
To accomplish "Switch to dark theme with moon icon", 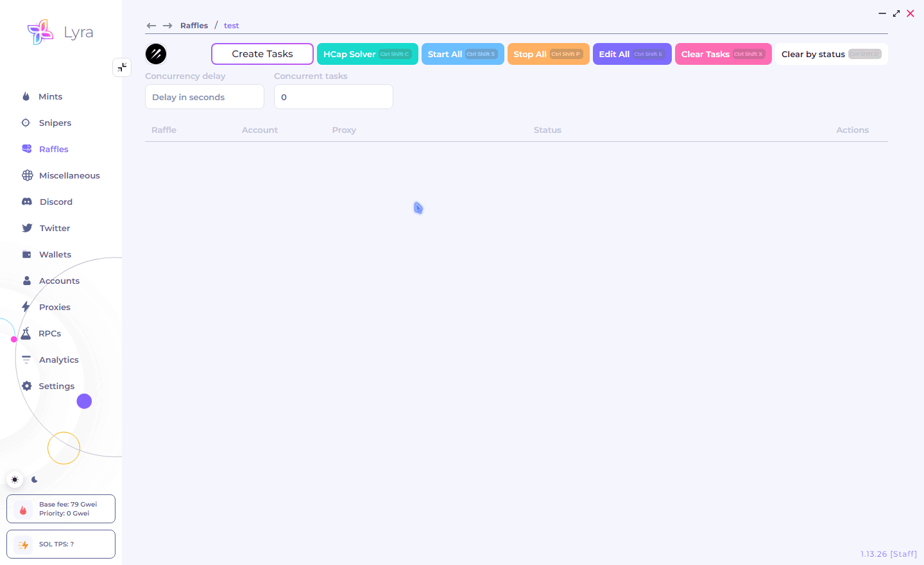I will point(35,480).
